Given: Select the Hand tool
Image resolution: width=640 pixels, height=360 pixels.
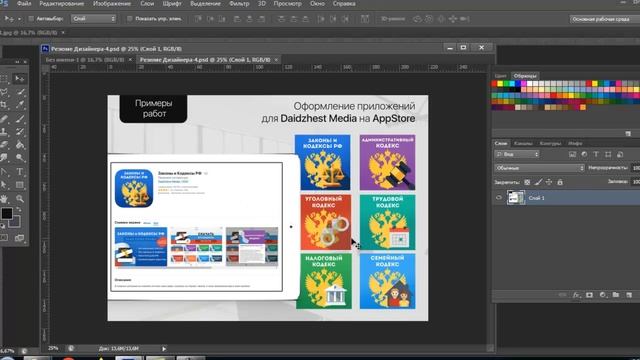Looking at the screenshot, I should [x=4, y=199].
